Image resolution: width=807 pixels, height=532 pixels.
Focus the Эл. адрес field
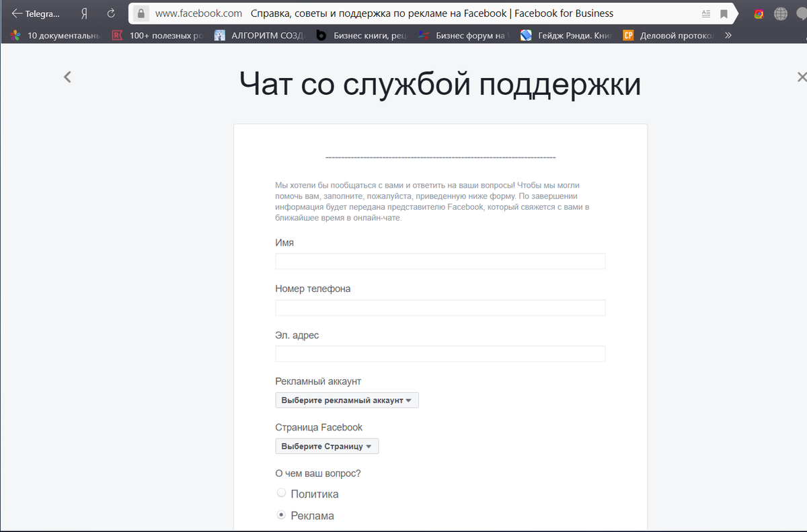(x=440, y=354)
